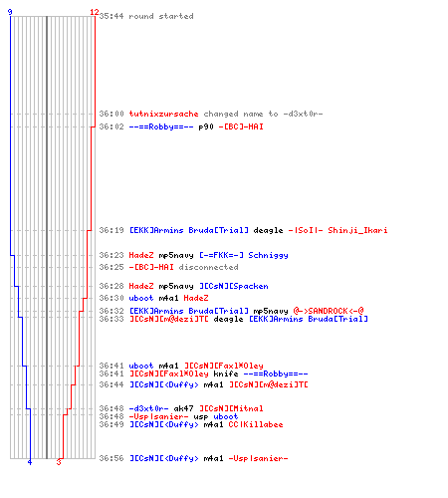Select the 35:44 round started entry
Screen dimensions: 448x498
tap(146, 16)
